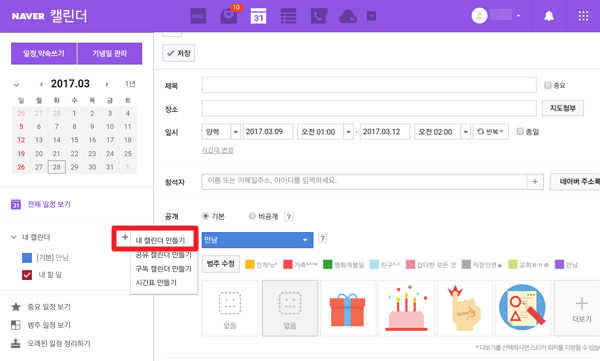Choose 시간표 만들기 menu item
600x361 pixels.
[156, 283]
